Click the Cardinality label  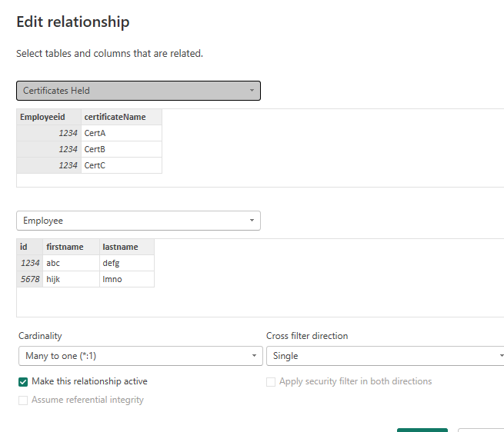[x=40, y=336]
